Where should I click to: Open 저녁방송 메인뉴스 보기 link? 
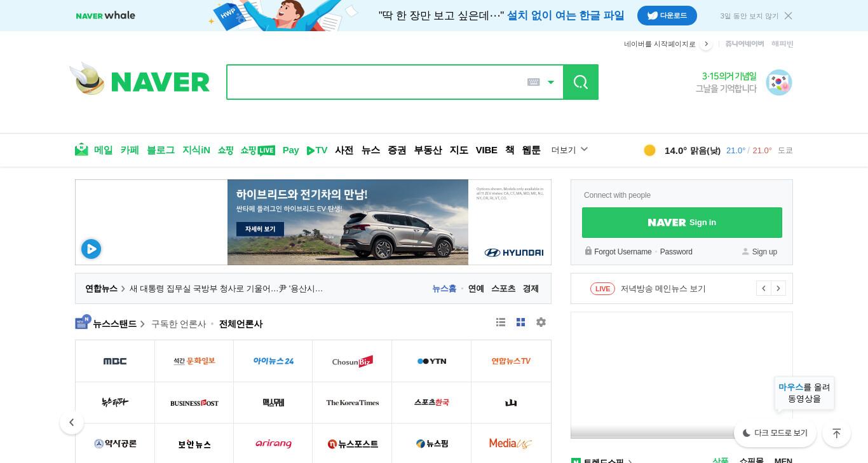(663, 289)
